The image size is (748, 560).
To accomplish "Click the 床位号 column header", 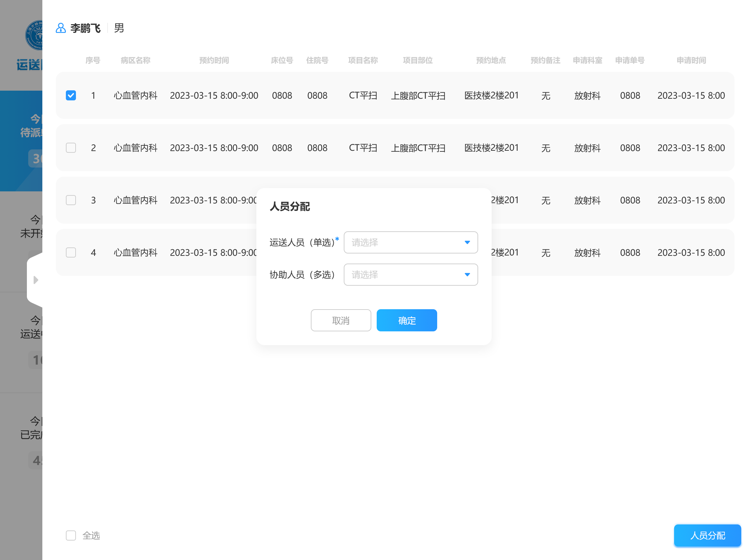I will (x=282, y=60).
